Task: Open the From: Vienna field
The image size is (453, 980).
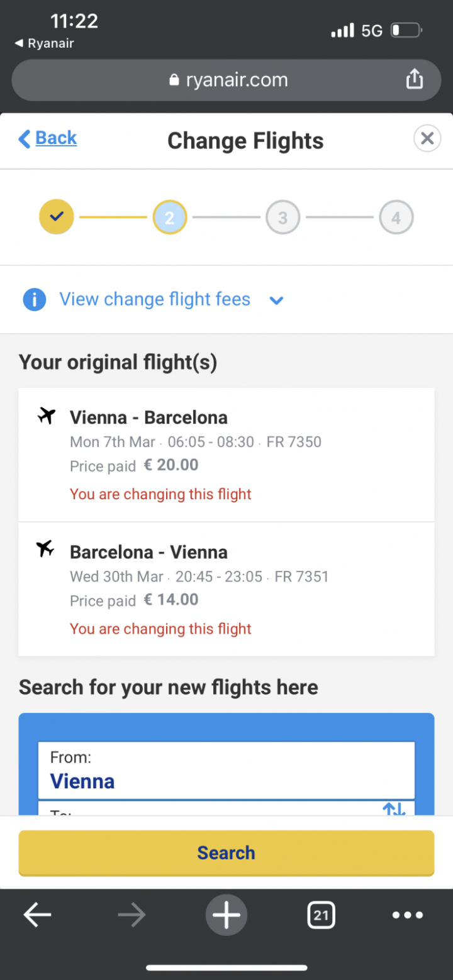Action: (226, 771)
